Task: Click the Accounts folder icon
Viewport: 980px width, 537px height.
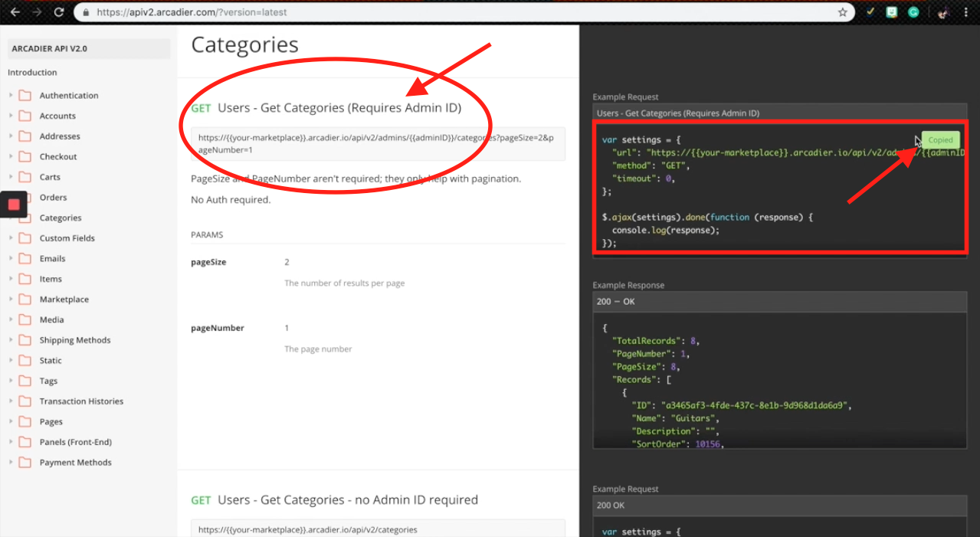Action: pyautogui.click(x=25, y=116)
